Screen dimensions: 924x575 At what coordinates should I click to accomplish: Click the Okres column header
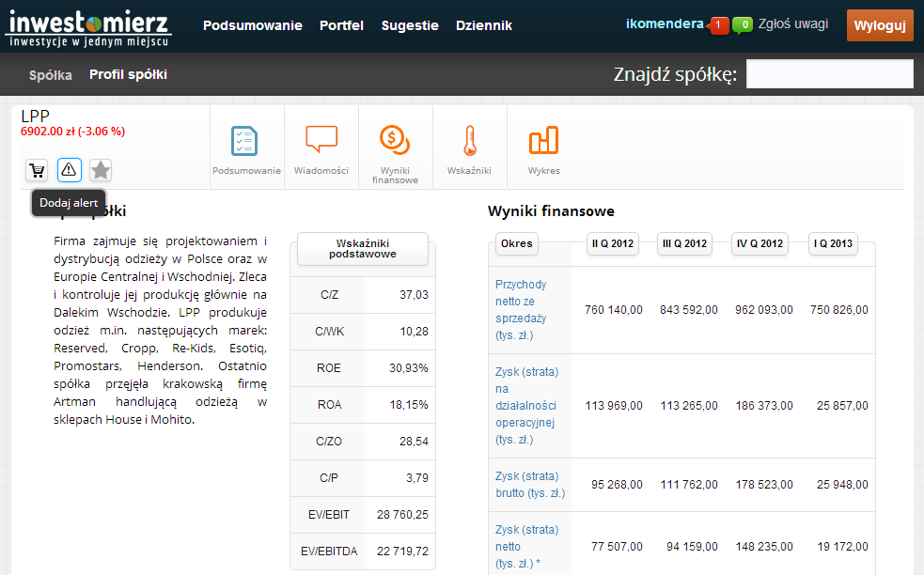point(517,243)
